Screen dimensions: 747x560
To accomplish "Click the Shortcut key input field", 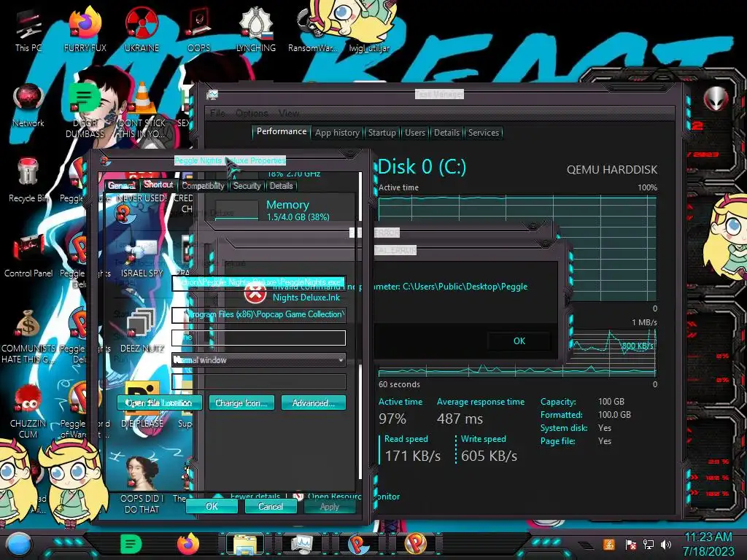I will (259, 338).
